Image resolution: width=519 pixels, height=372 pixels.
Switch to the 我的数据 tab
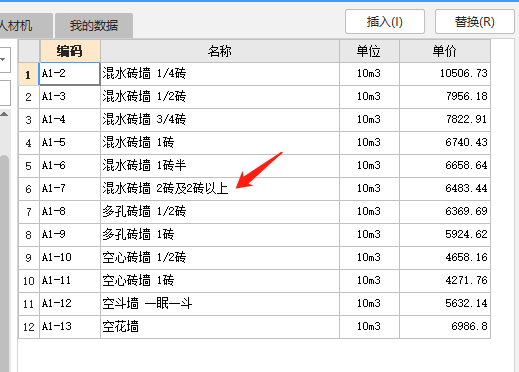point(94,26)
